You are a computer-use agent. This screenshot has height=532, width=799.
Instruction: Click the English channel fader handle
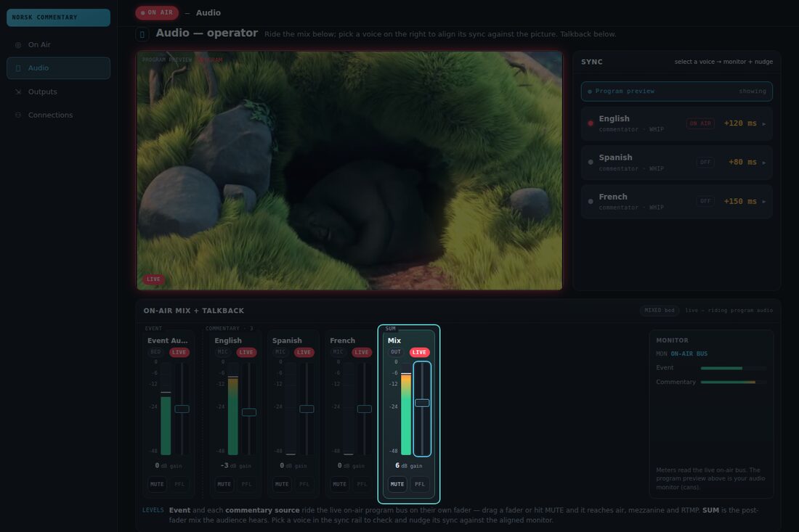(249, 412)
